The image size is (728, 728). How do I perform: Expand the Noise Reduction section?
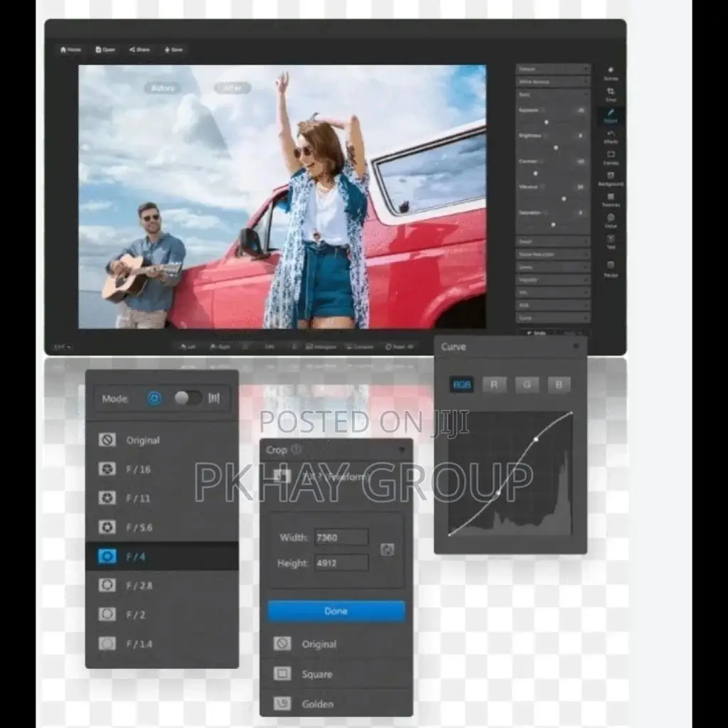(x=553, y=255)
